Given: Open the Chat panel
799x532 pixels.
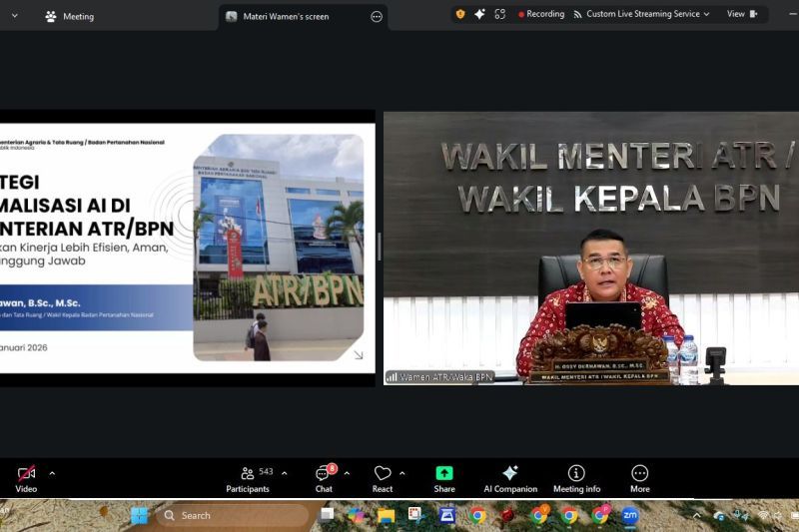Looking at the screenshot, I should (324, 477).
